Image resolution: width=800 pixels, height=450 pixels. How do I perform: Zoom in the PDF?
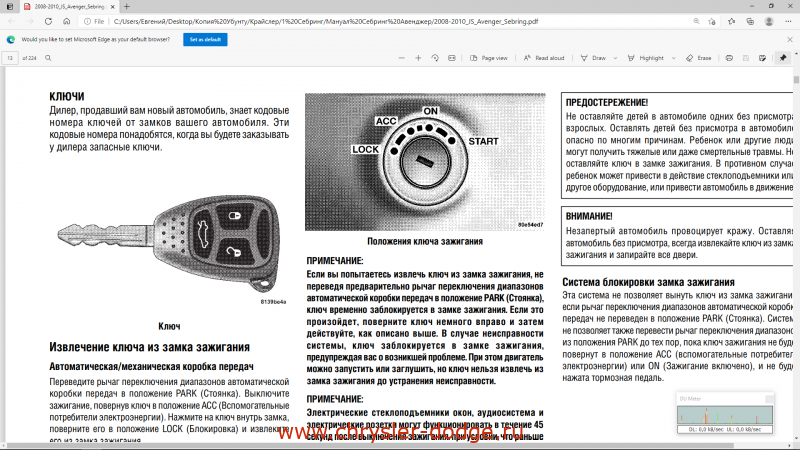(x=418, y=58)
